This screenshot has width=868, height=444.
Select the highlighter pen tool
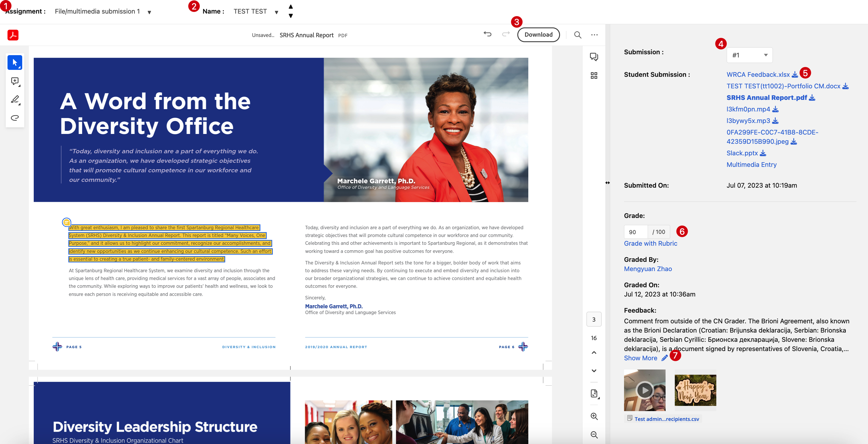point(15,100)
